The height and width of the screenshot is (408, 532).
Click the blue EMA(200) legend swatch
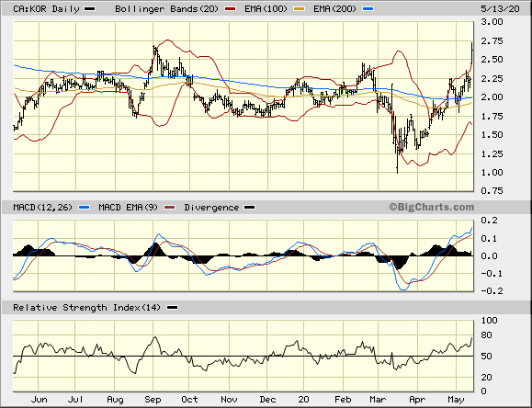[368, 9]
